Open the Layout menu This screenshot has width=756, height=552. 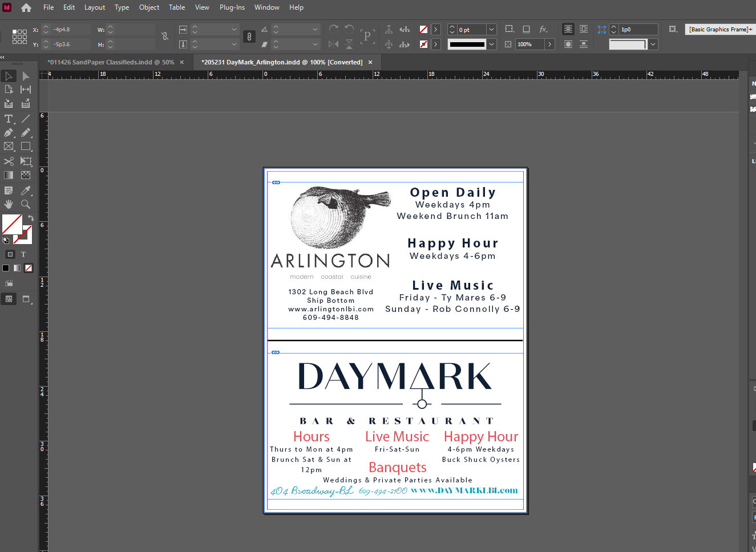pyautogui.click(x=95, y=7)
